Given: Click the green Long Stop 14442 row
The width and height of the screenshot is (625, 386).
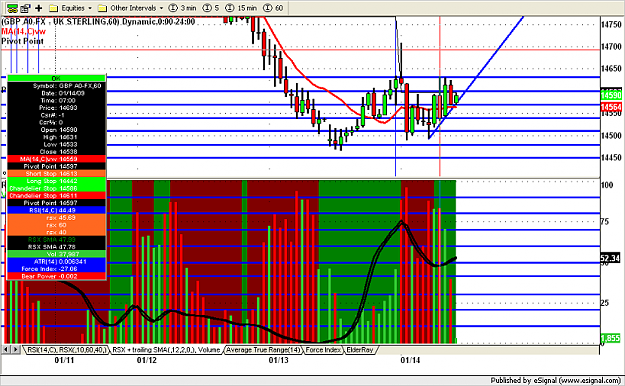Looking at the screenshot, I should click(56, 181).
